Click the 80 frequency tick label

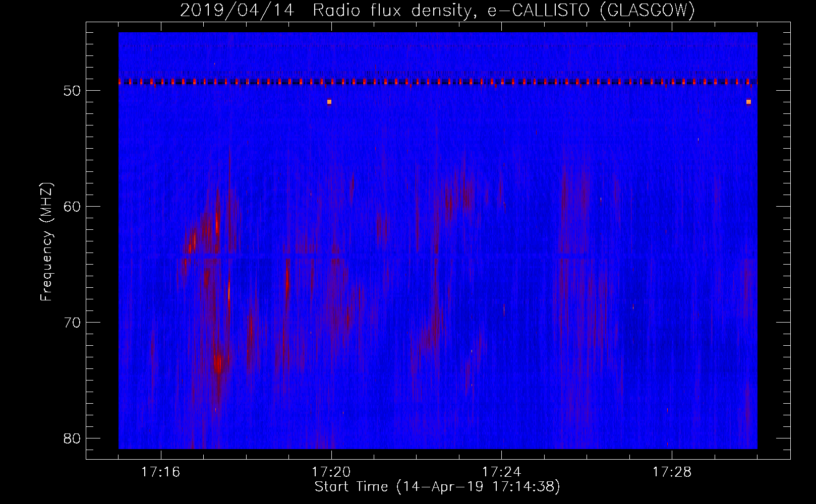(73, 438)
